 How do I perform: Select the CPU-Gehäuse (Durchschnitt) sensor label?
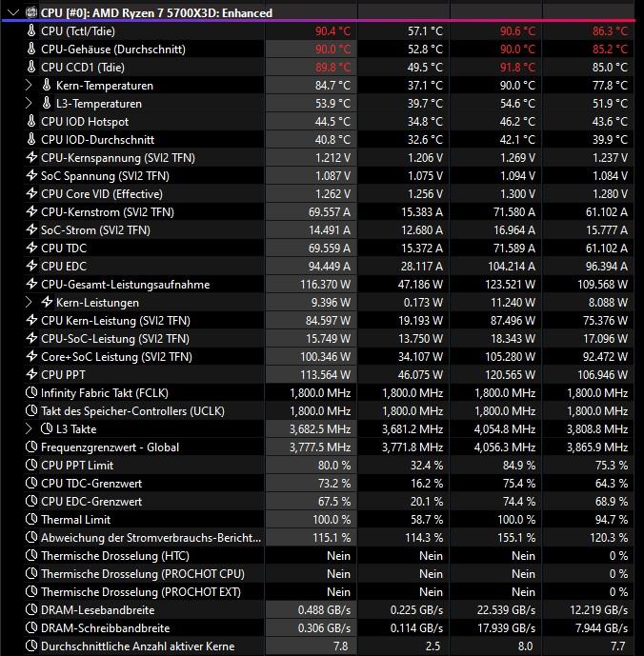[113, 49]
